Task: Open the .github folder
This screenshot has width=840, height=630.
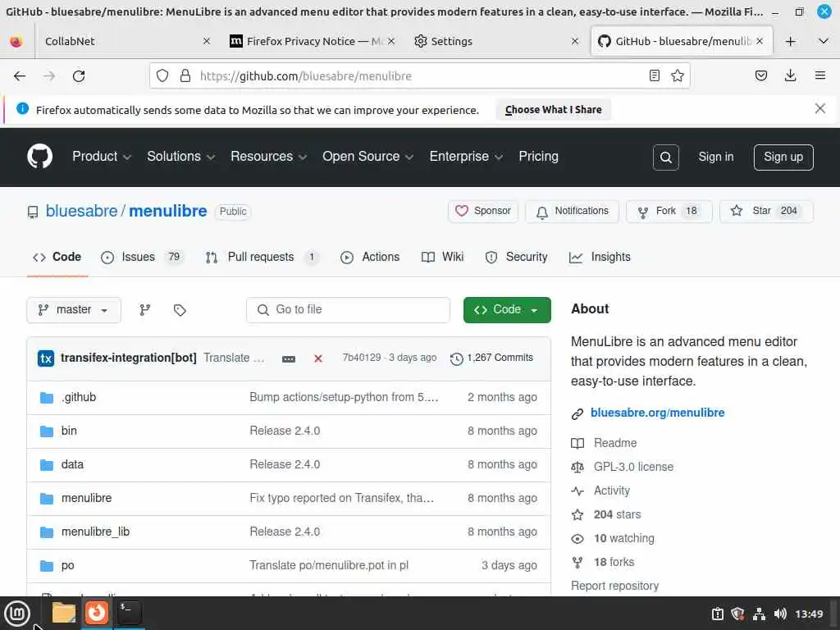Action: click(x=79, y=398)
